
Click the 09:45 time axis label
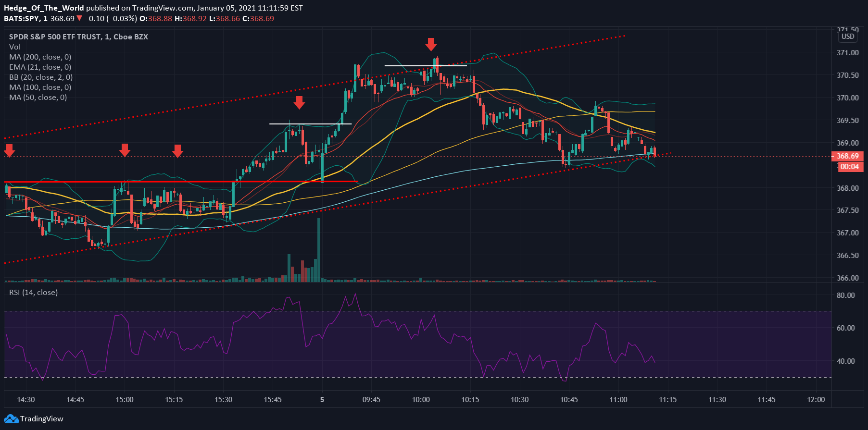[x=371, y=400]
